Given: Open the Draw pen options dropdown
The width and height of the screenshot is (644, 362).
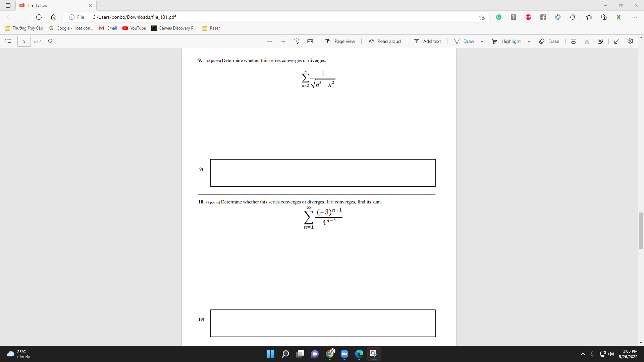Looking at the screenshot, I should pos(482,41).
